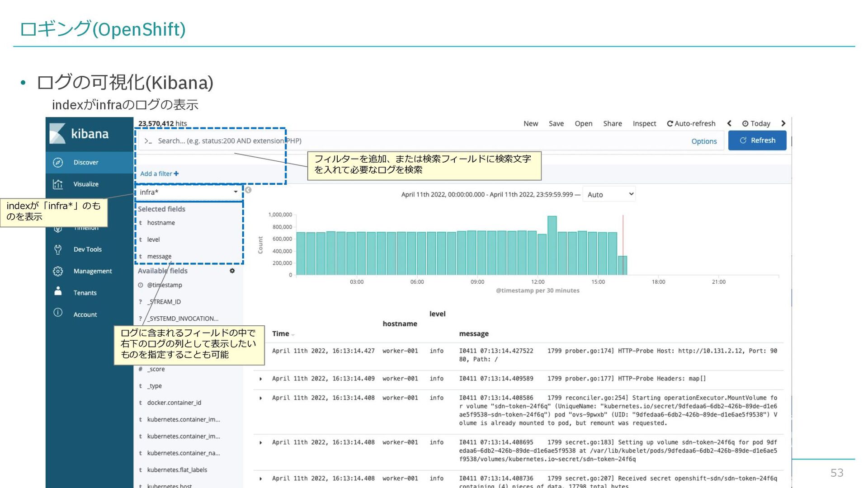Click the Available fields settings gear
Viewport: 868px width, 488px height.
point(232,271)
